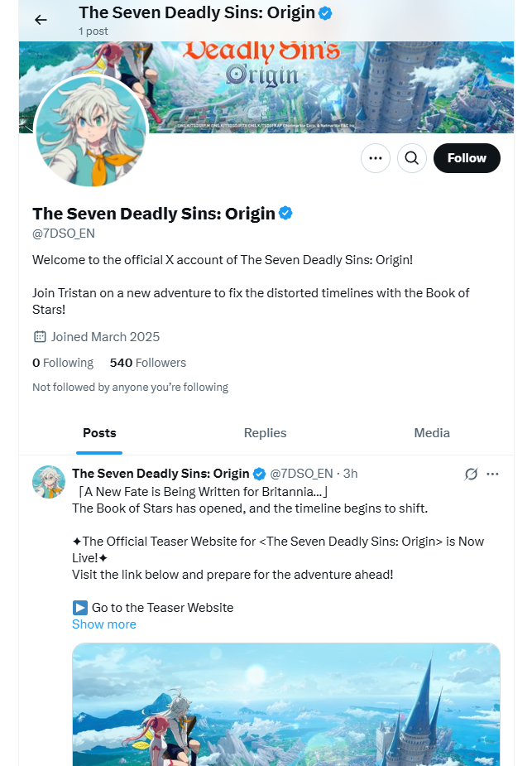The image size is (532, 766).
Task: Click the profile search magnifier icon
Action: pos(412,158)
